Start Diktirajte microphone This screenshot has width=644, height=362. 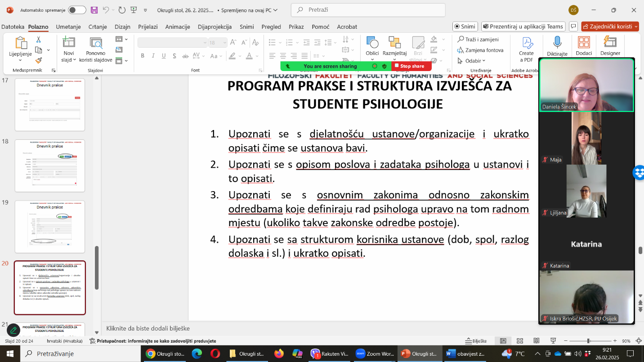click(x=557, y=46)
